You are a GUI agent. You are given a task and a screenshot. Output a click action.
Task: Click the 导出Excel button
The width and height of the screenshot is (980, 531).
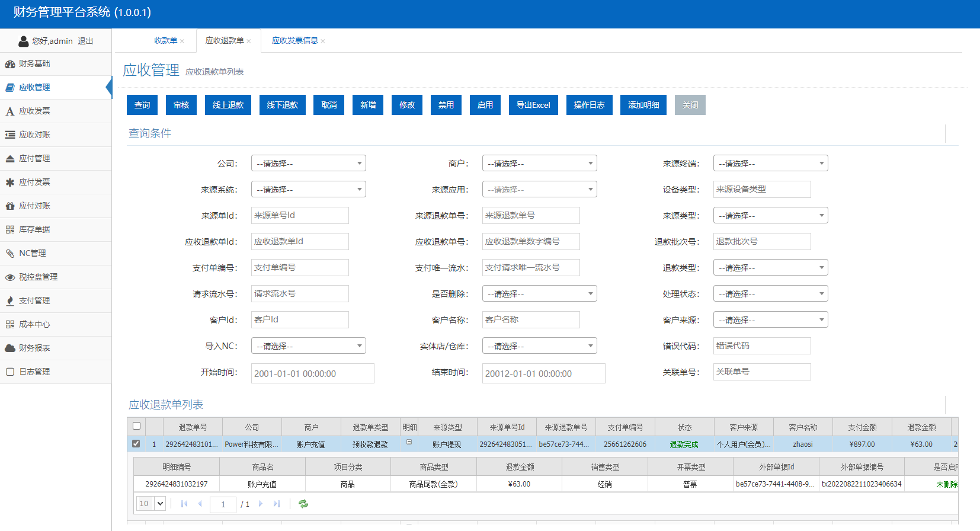pyautogui.click(x=533, y=105)
